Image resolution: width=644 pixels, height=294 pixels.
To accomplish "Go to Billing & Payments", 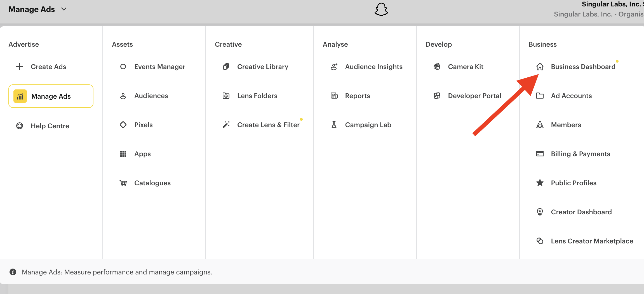I will (x=580, y=154).
